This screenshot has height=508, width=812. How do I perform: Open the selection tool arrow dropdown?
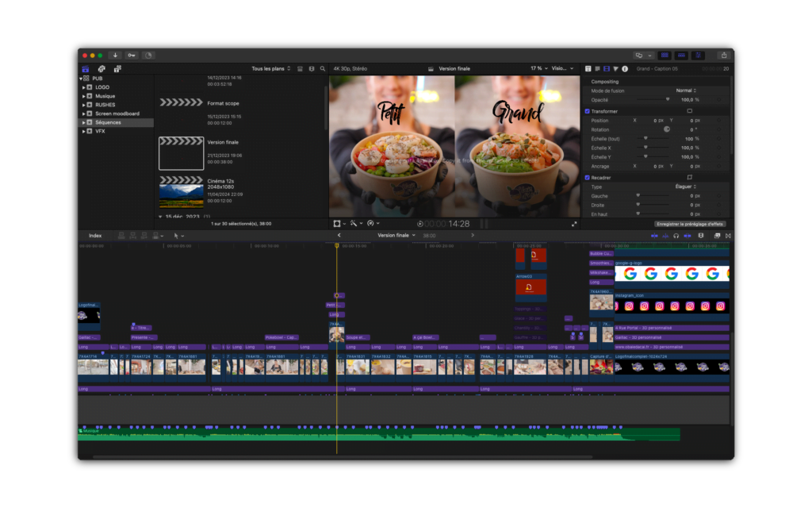point(178,236)
